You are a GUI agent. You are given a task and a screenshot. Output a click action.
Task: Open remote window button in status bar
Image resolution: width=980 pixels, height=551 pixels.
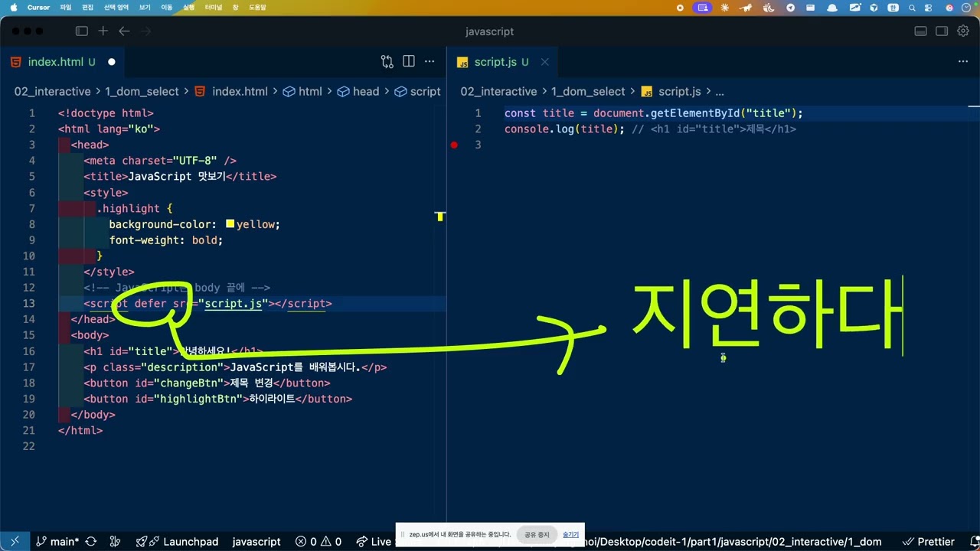pyautogui.click(x=14, y=541)
